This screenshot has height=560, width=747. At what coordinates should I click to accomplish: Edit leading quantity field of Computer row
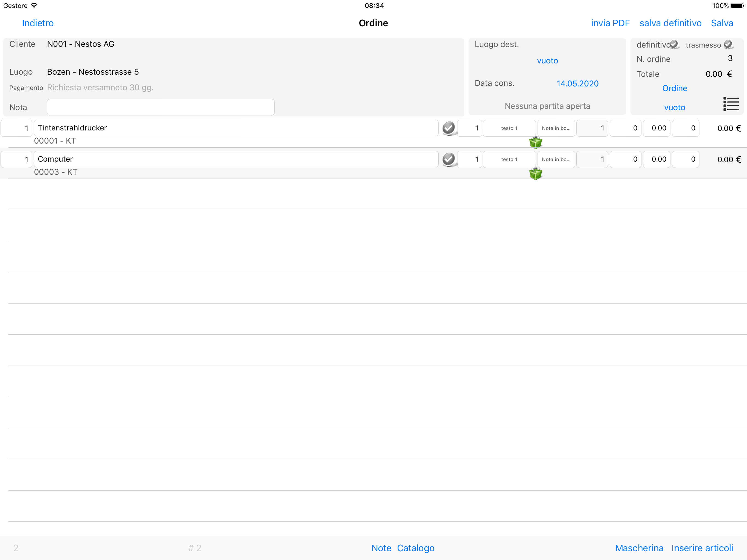coord(17,159)
